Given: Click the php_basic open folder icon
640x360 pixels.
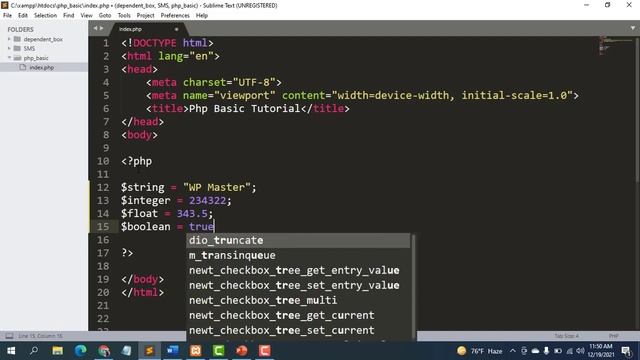Looking at the screenshot, I should [x=17, y=58].
